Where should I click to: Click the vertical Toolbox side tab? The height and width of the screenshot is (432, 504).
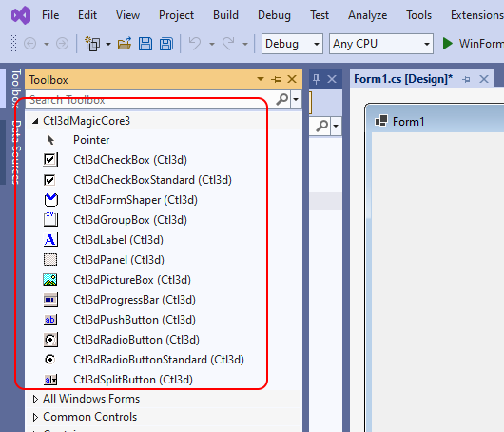[15, 88]
